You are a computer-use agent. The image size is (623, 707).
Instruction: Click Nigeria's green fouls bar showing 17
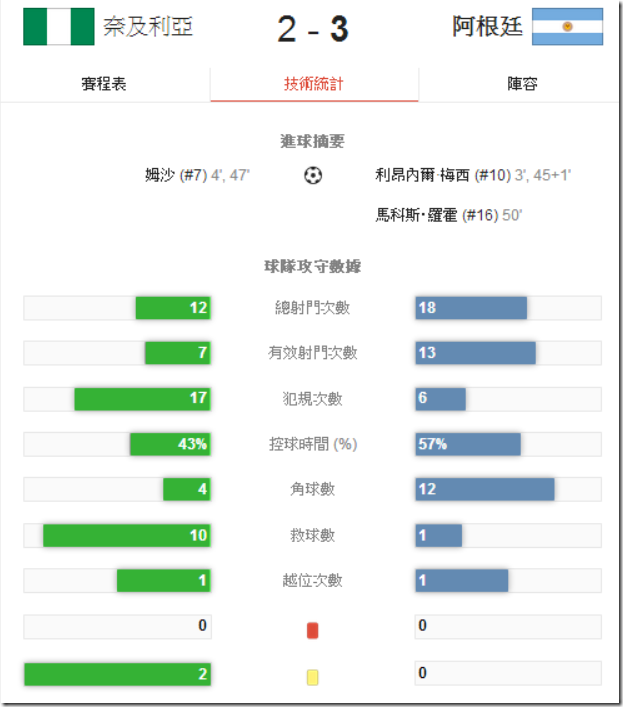[x=141, y=399]
